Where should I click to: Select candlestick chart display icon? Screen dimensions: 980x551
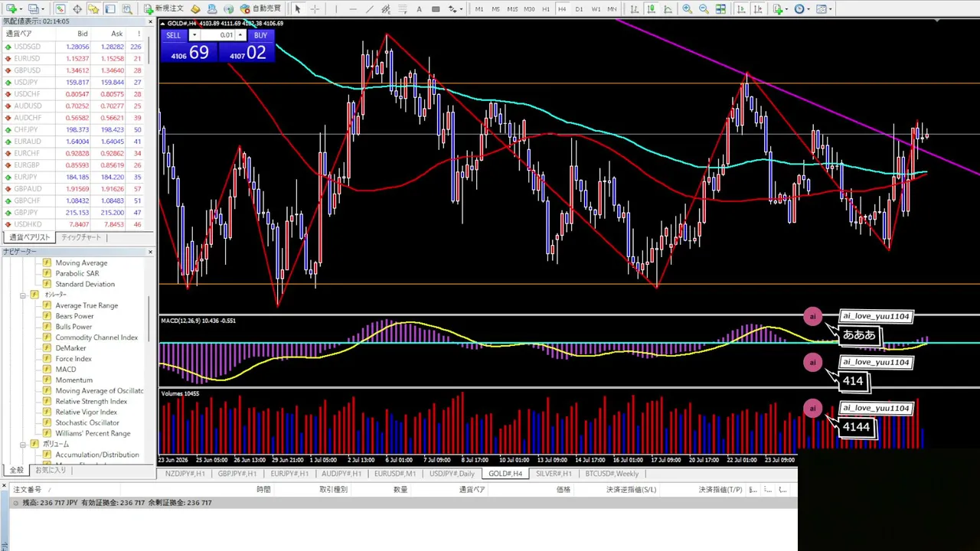click(652, 9)
